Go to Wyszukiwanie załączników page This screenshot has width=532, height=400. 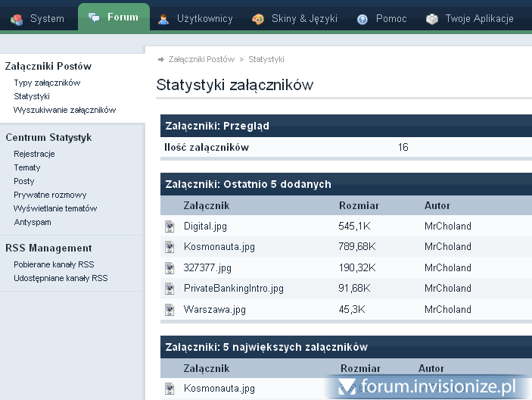tap(64, 110)
